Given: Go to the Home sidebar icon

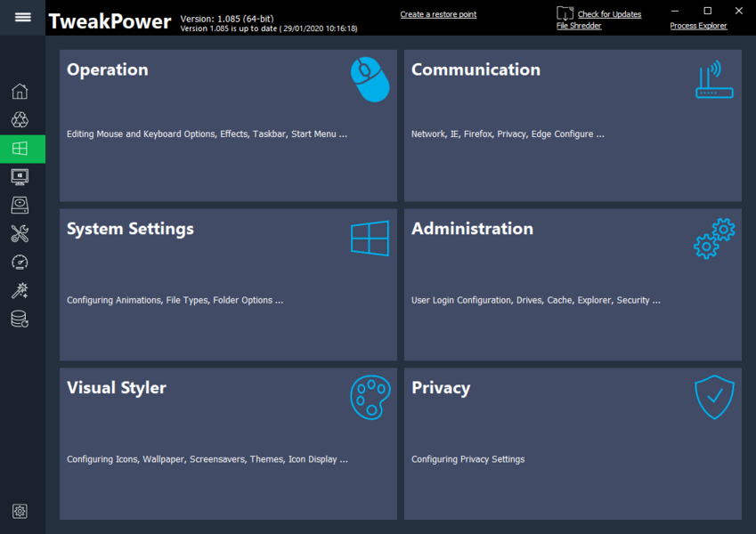Looking at the screenshot, I should (x=20, y=92).
